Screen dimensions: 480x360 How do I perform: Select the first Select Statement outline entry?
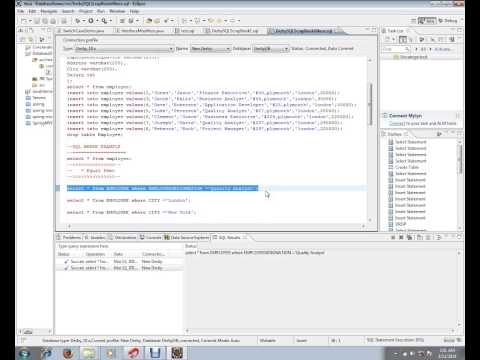411,142
